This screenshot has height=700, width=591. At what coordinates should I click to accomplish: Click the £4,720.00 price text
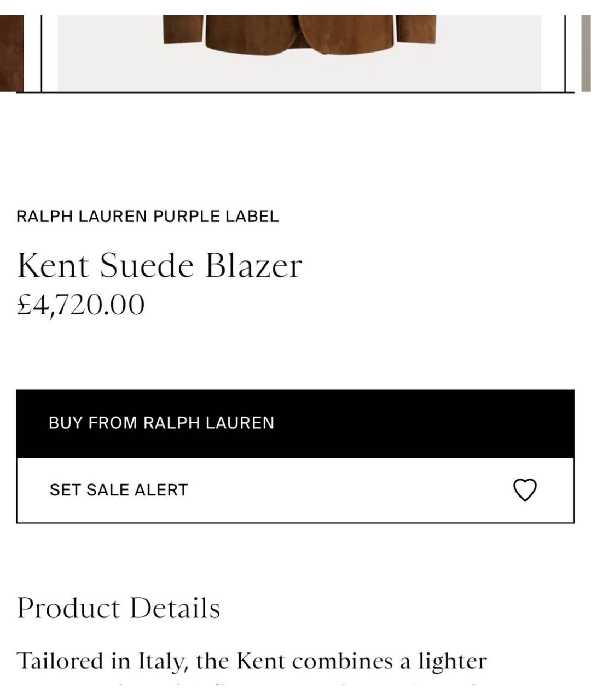pyautogui.click(x=81, y=305)
